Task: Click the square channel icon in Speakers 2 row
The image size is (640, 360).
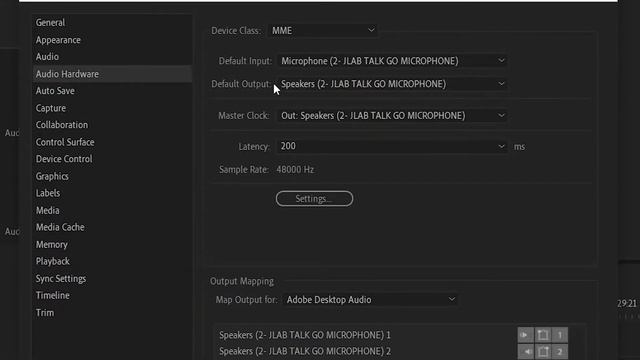Action: click(x=543, y=351)
